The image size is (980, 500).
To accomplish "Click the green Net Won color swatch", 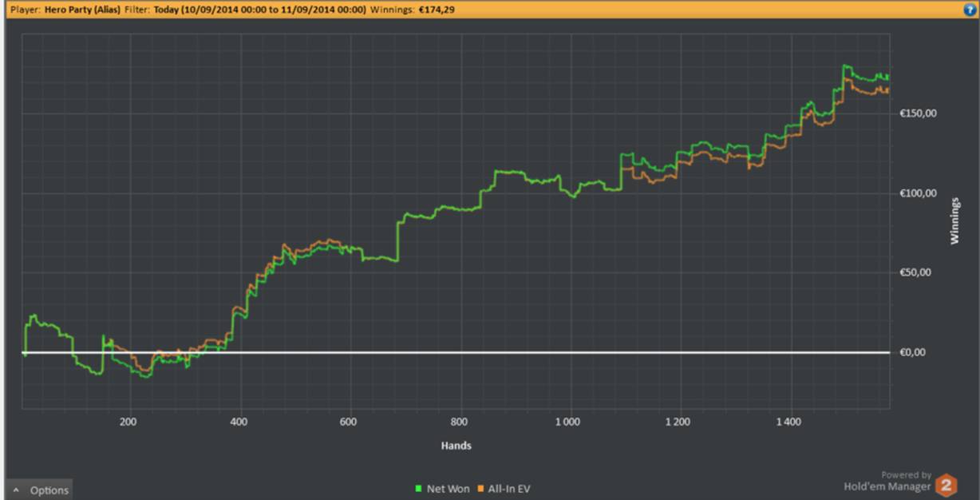I will click(418, 490).
